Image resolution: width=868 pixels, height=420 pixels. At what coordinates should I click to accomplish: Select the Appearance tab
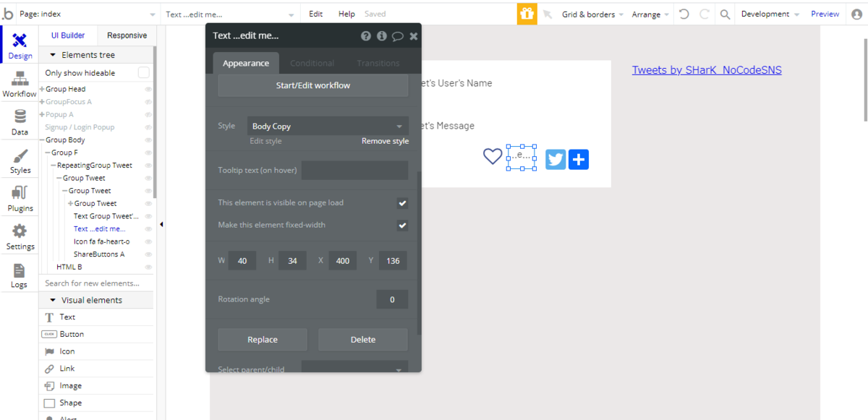point(246,63)
